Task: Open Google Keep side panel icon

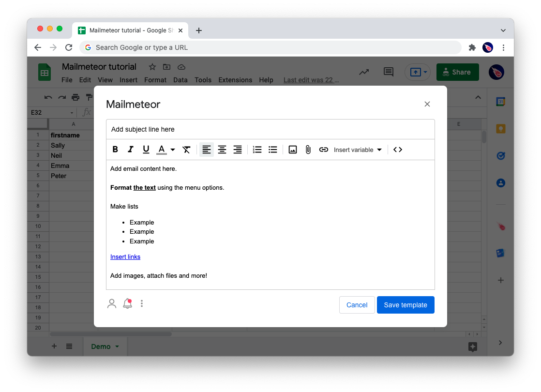Action: pos(501,129)
